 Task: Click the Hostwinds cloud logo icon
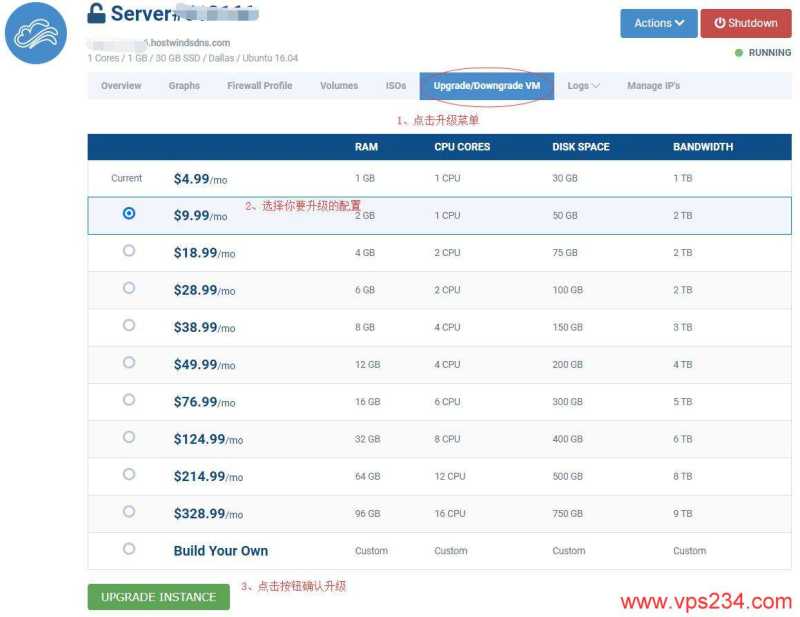(36, 33)
